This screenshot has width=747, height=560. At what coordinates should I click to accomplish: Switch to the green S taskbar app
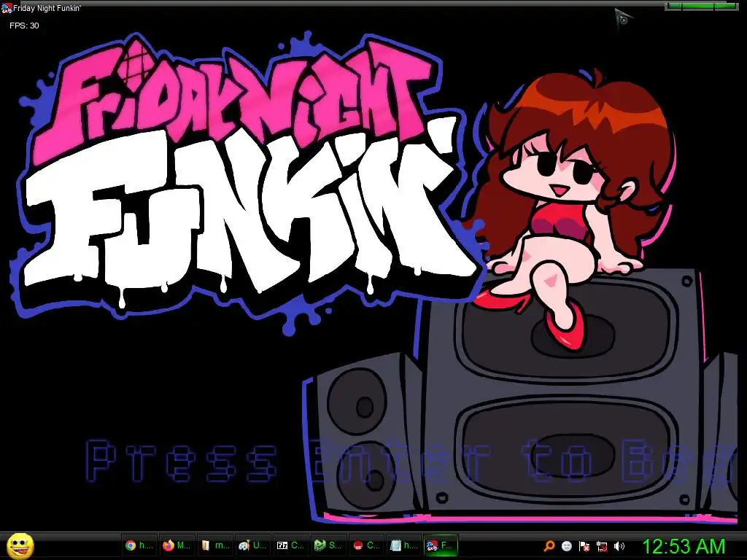pyautogui.click(x=329, y=545)
